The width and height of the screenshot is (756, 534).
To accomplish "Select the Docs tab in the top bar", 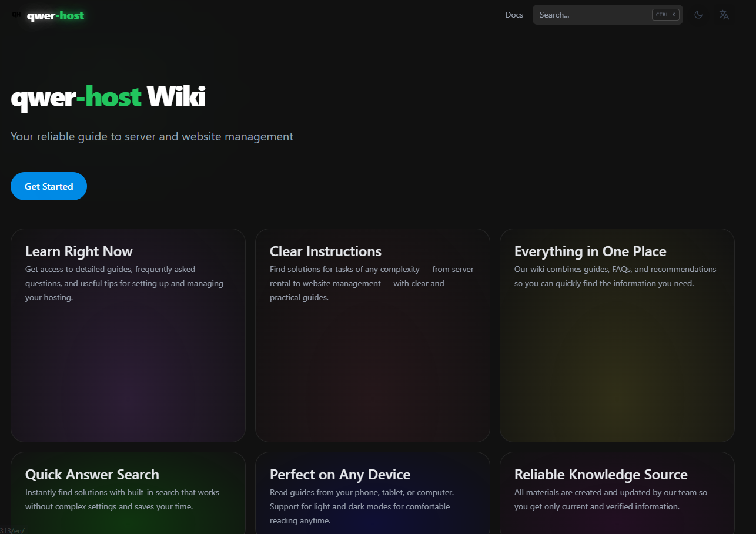I will pos(514,14).
